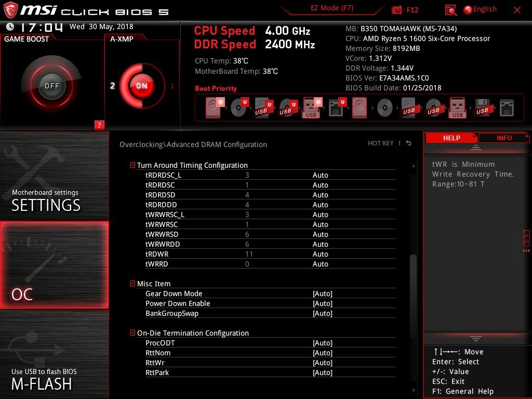Edit the tWRWRSD Auto value field
The width and height of the screenshot is (532, 399).
320,234
